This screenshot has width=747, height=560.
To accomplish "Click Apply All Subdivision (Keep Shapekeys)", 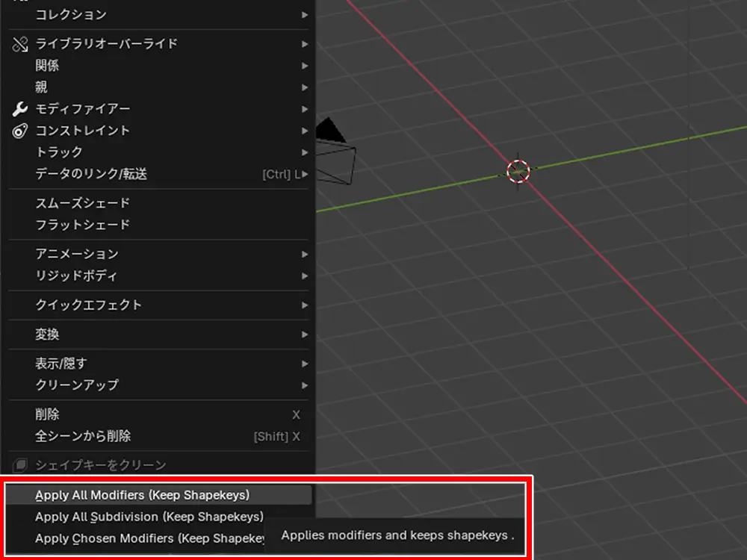I will coord(149,517).
